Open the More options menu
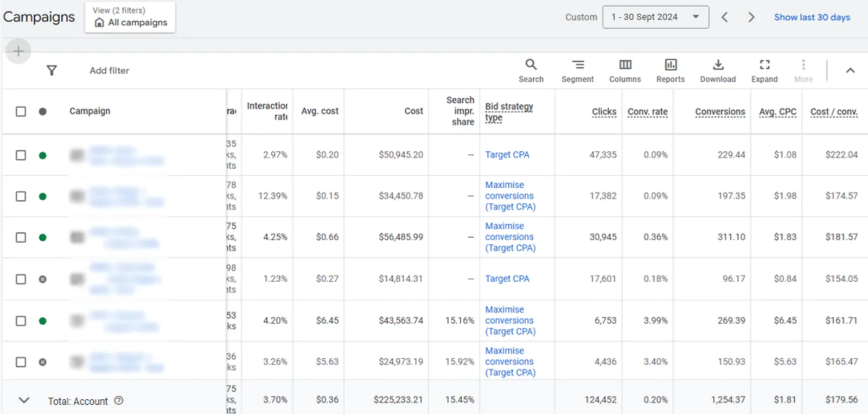Screen dimensions: 868x414 (x=803, y=71)
